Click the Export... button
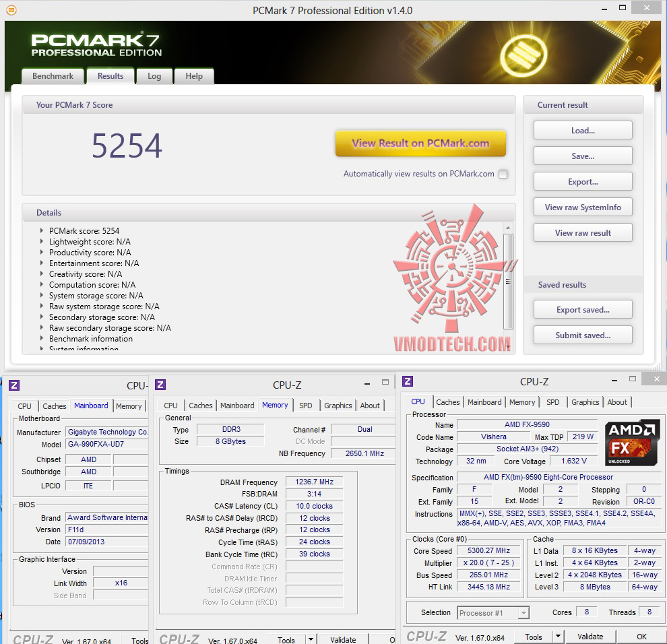The height and width of the screenshot is (644, 667). (x=583, y=182)
